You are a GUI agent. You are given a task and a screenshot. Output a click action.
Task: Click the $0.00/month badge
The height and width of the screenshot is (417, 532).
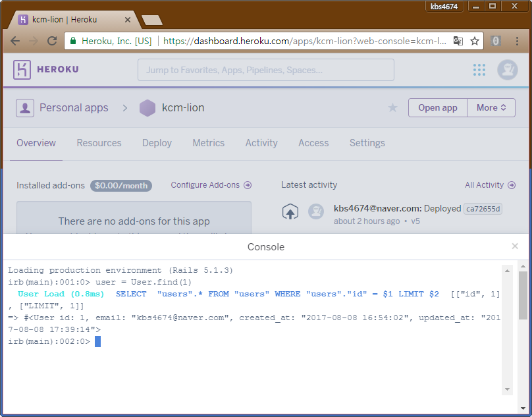tap(121, 186)
